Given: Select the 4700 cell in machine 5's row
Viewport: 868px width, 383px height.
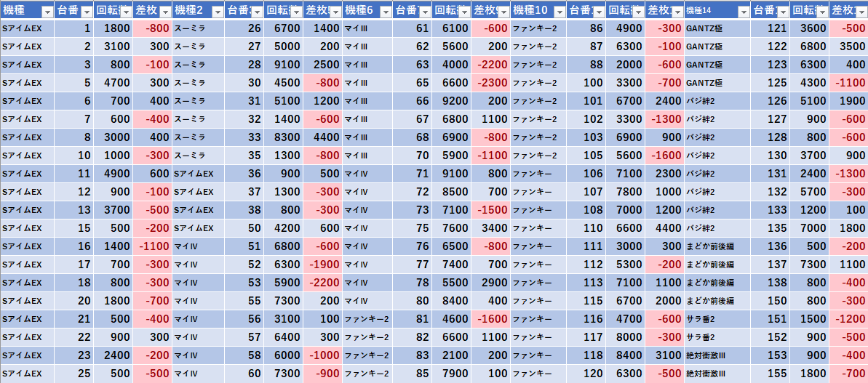Looking at the screenshot, I should tap(113, 83).
